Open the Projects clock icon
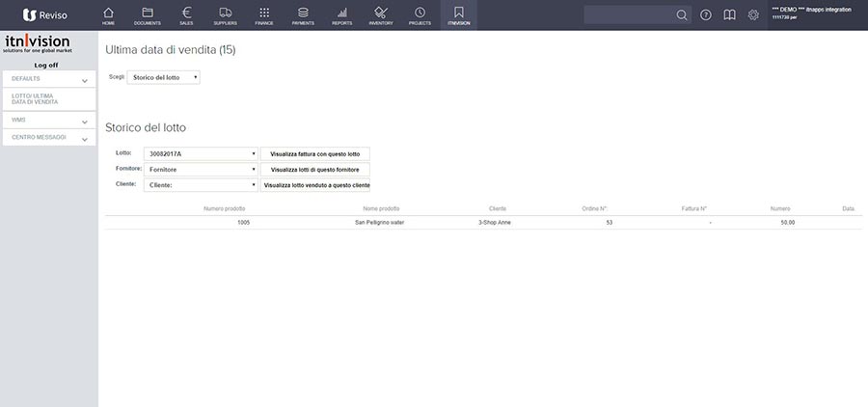The width and height of the screenshot is (868, 407). (x=420, y=14)
